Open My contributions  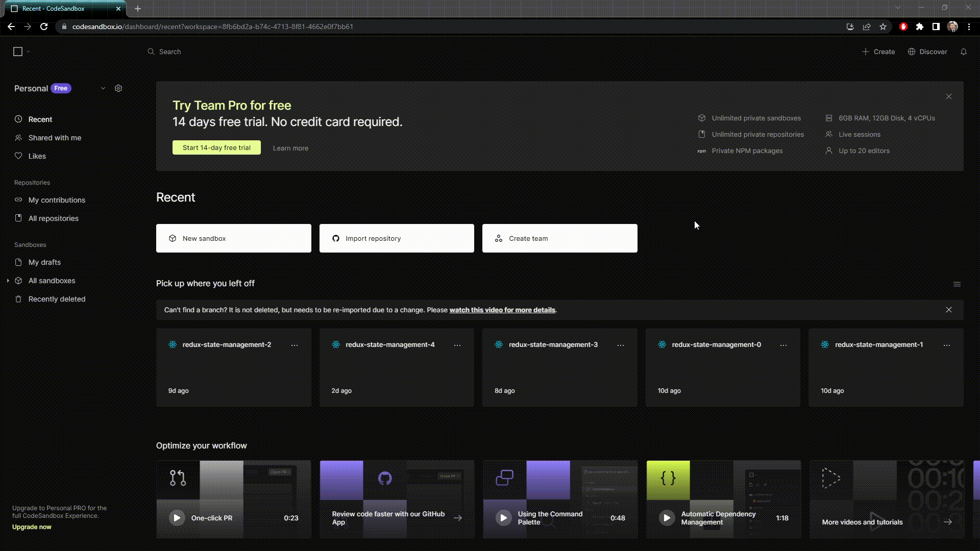(57, 200)
